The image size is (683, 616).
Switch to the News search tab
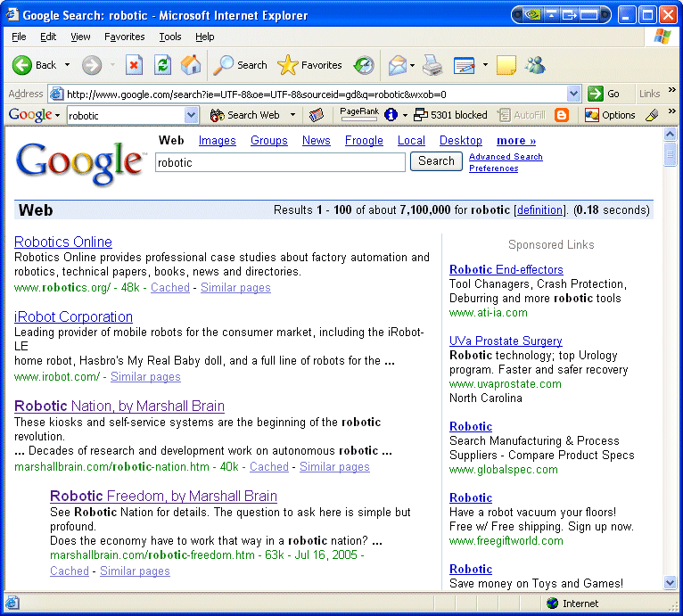tap(317, 141)
